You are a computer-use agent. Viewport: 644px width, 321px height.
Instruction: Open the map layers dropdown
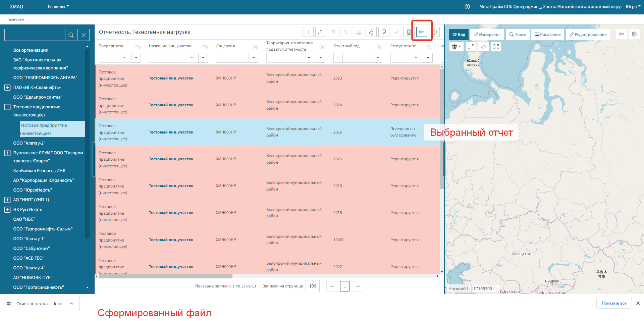[x=456, y=47]
